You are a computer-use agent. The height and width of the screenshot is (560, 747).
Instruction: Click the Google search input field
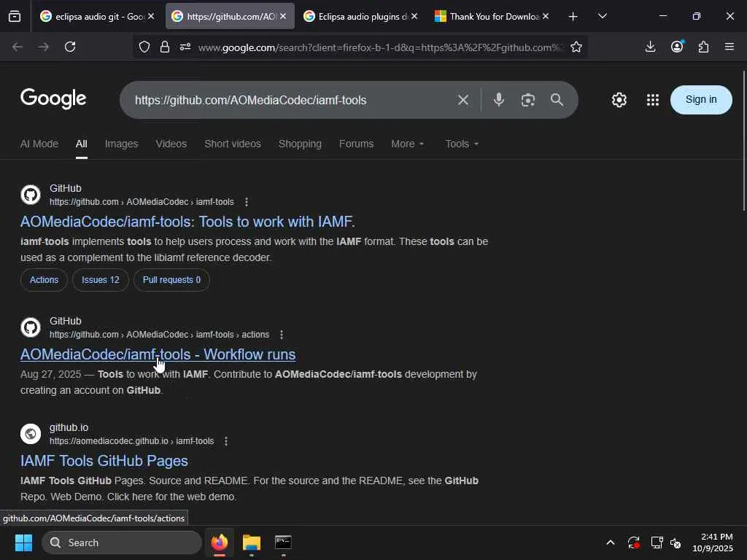[290, 100]
